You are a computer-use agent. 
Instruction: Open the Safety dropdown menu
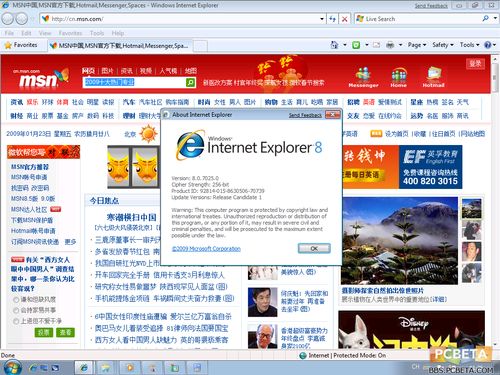443,45
